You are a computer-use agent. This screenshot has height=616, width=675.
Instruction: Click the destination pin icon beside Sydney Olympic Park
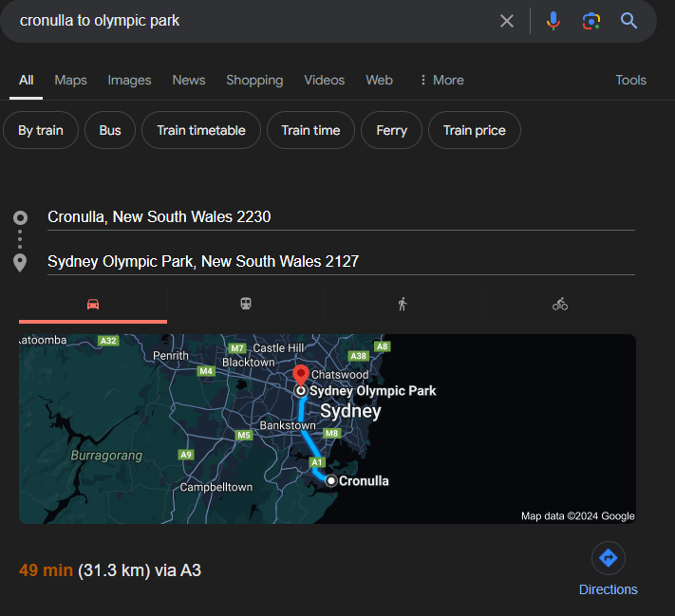point(20,263)
